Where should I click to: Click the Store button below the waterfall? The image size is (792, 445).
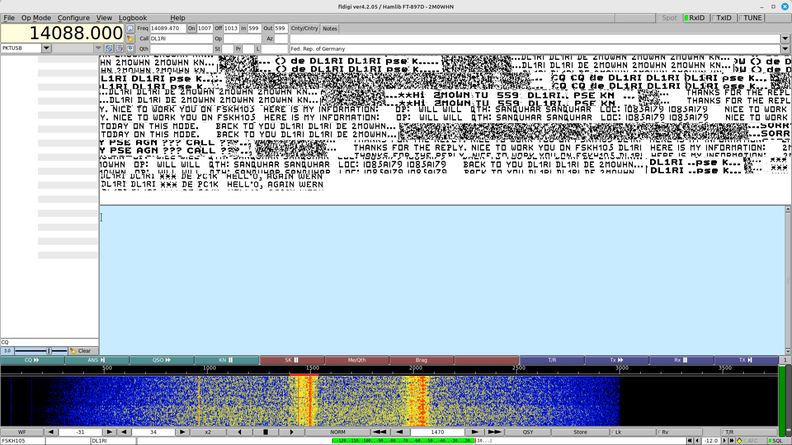click(x=580, y=432)
